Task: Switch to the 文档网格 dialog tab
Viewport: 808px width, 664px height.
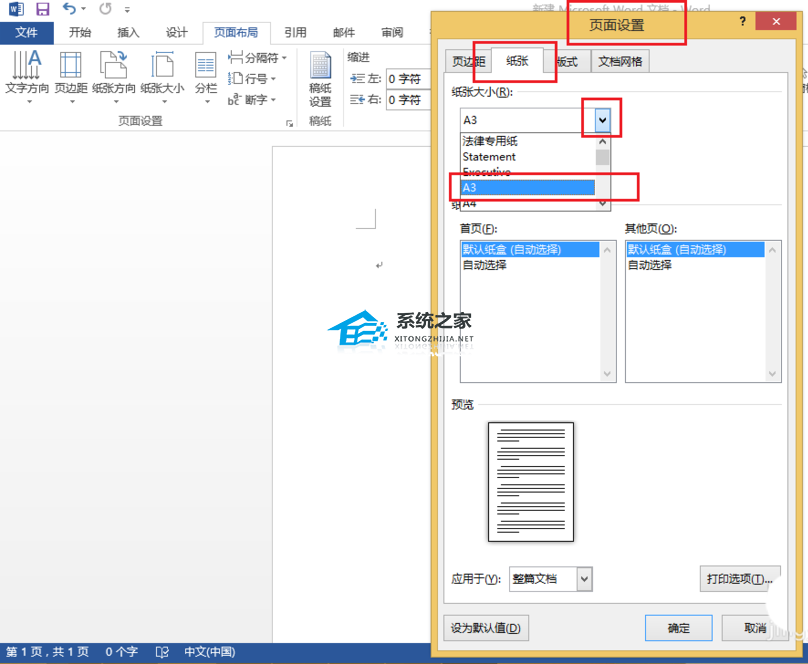Action: click(x=620, y=62)
